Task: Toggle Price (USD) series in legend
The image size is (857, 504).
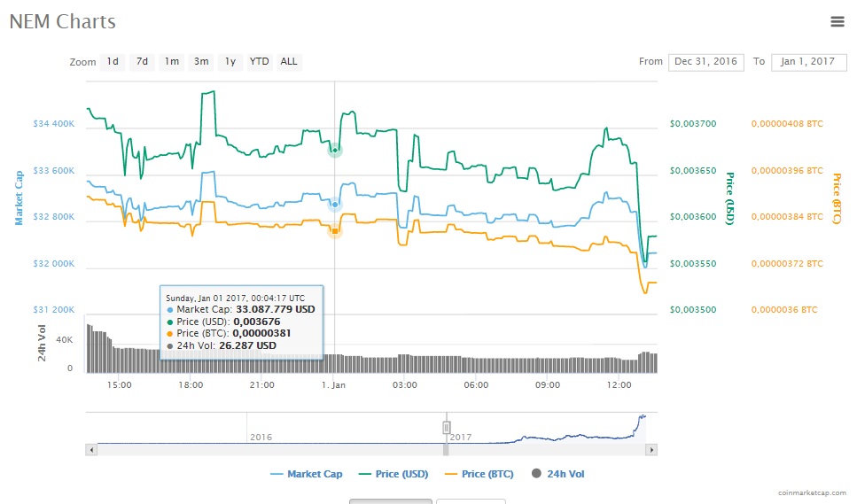Action: tap(393, 474)
